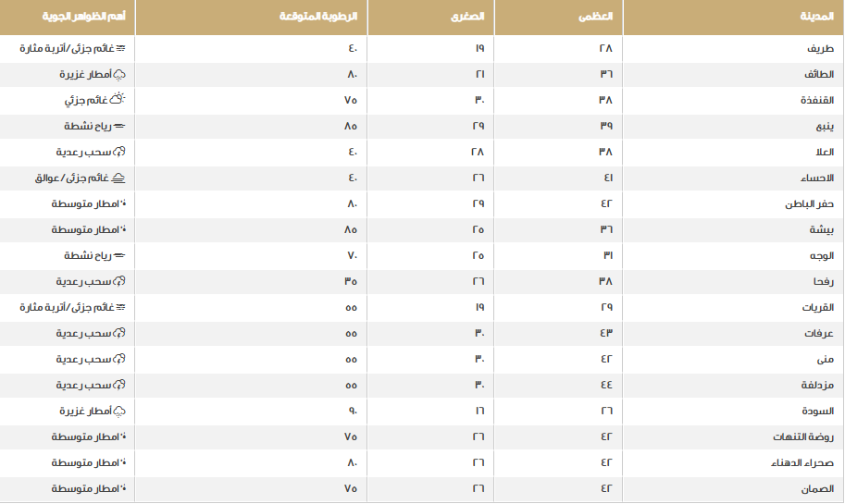Click the المدينة column header
This screenshot has height=504, width=845.
[x=816, y=17]
